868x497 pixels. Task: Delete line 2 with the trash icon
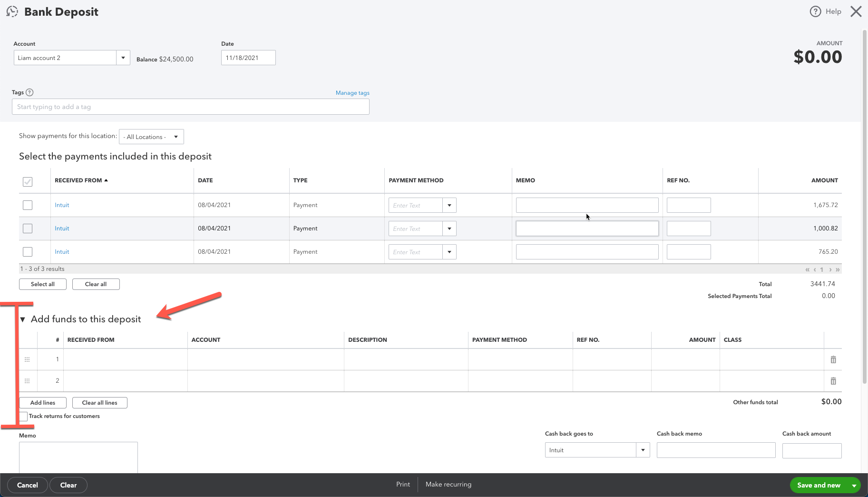coord(833,381)
